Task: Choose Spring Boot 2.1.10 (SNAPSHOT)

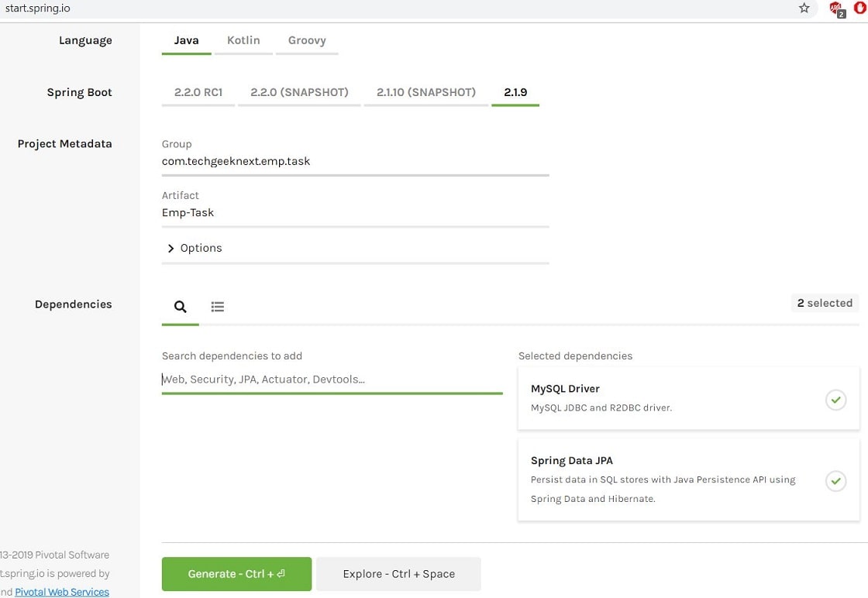Action: pyautogui.click(x=426, y=92)
